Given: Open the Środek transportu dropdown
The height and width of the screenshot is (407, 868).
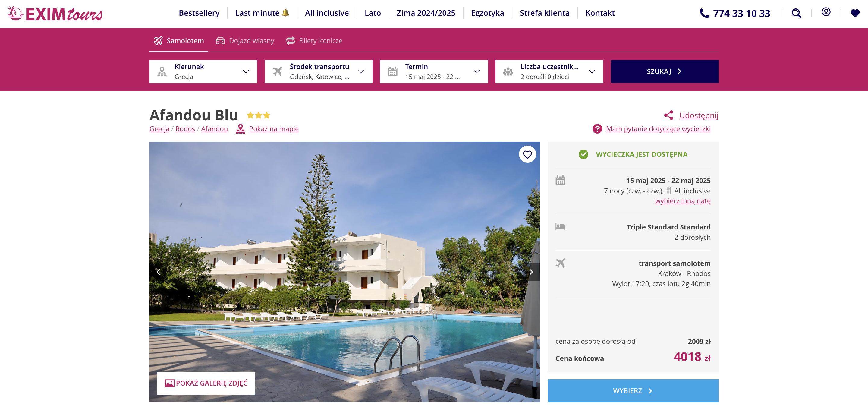Looking at the screenshot, I should [319, 71].
